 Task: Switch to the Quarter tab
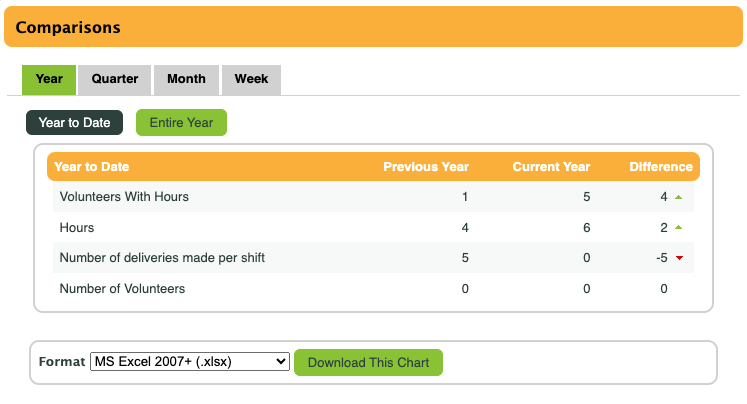point(115,79)
